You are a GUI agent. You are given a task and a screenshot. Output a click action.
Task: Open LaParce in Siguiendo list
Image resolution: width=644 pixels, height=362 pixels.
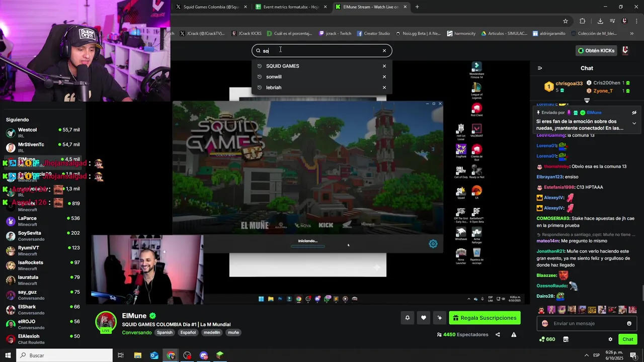coord(43,221)
